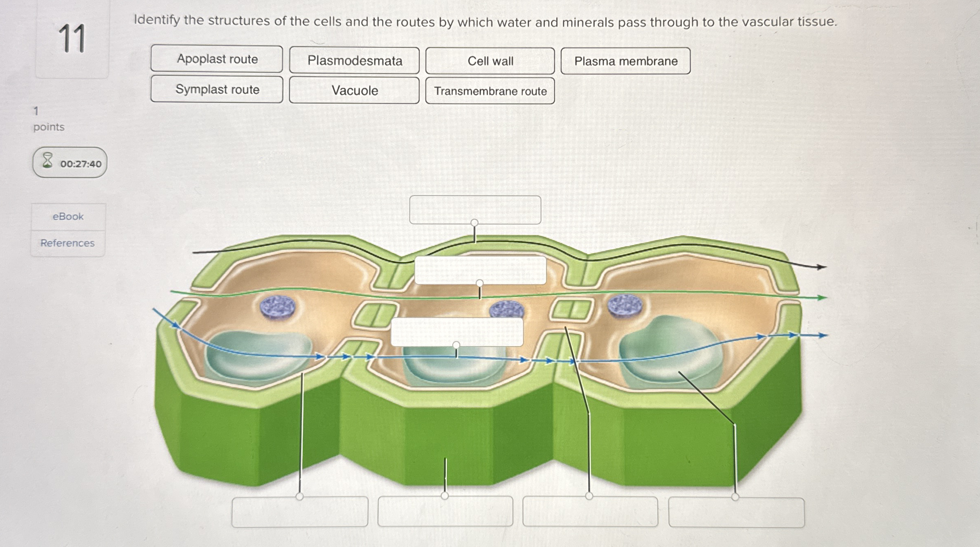Click the empty drop box above the diagram
Screen dimensions: 980x547
pyautogui.click(x=475, y=210)
